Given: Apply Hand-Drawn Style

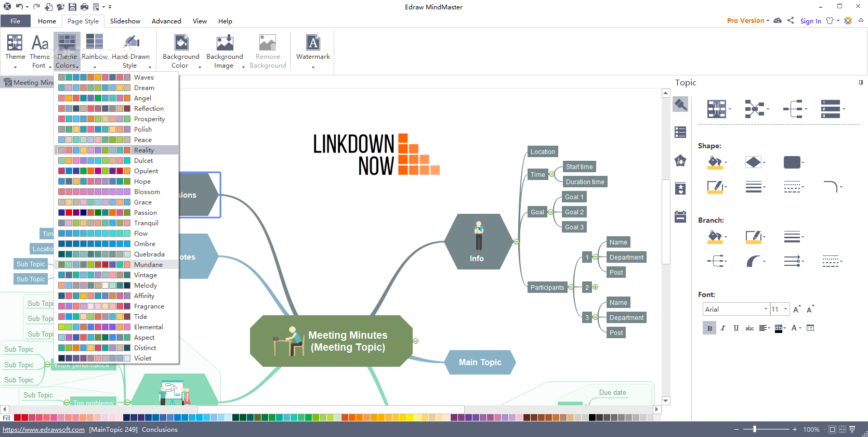Looking at the screenshot, I should [x=130, y=51].
